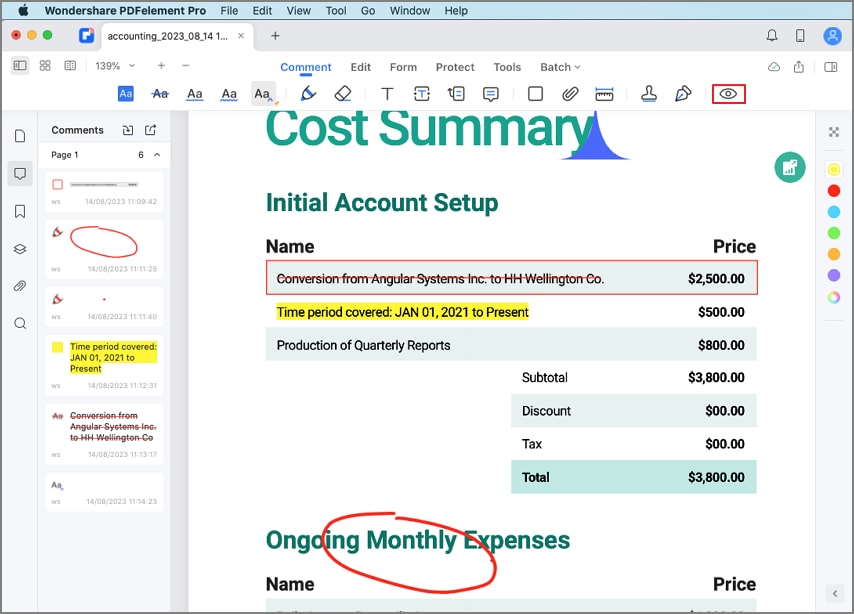Viewport: 854px width, 614px height.
Task: Select the Highlight text tool
Action: click(x=126, y=94)
